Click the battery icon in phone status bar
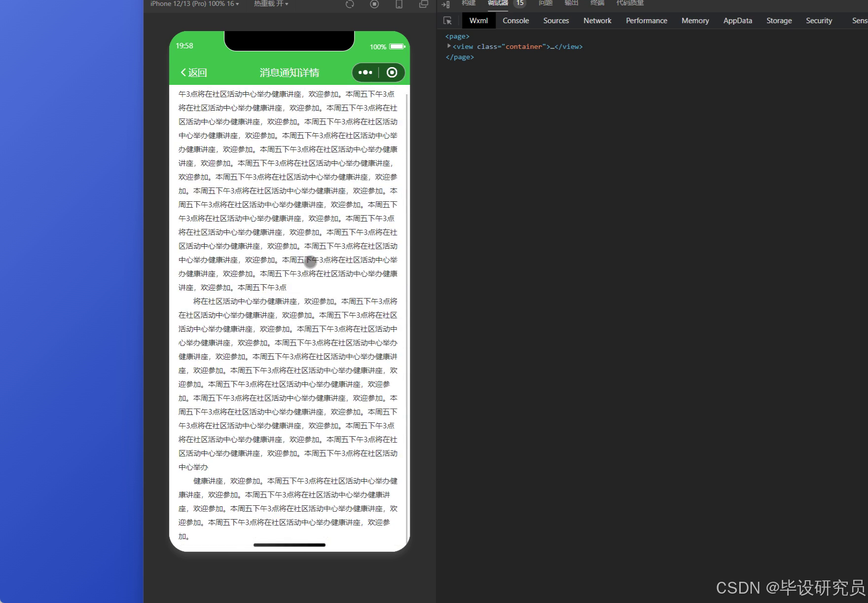The image size is (868, 603). click(x=398, y=46)
